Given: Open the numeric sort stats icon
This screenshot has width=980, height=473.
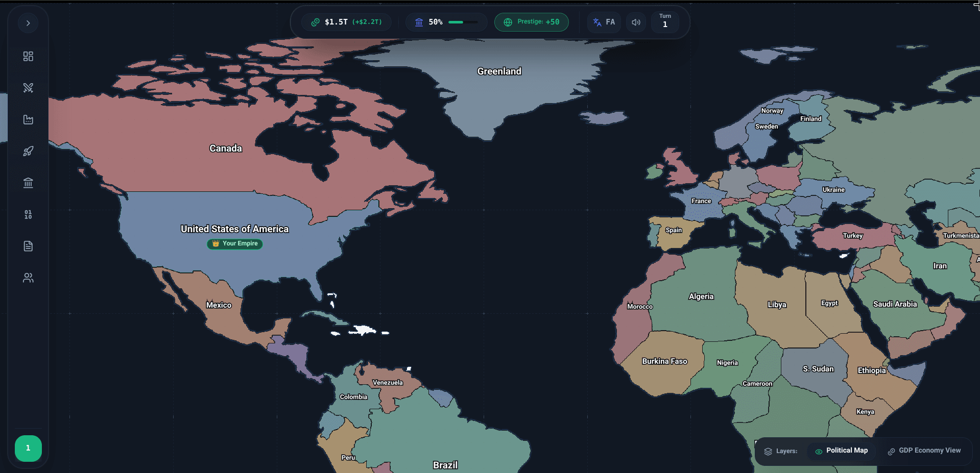Looking at the screenshot, I should (x=28, y=214).
